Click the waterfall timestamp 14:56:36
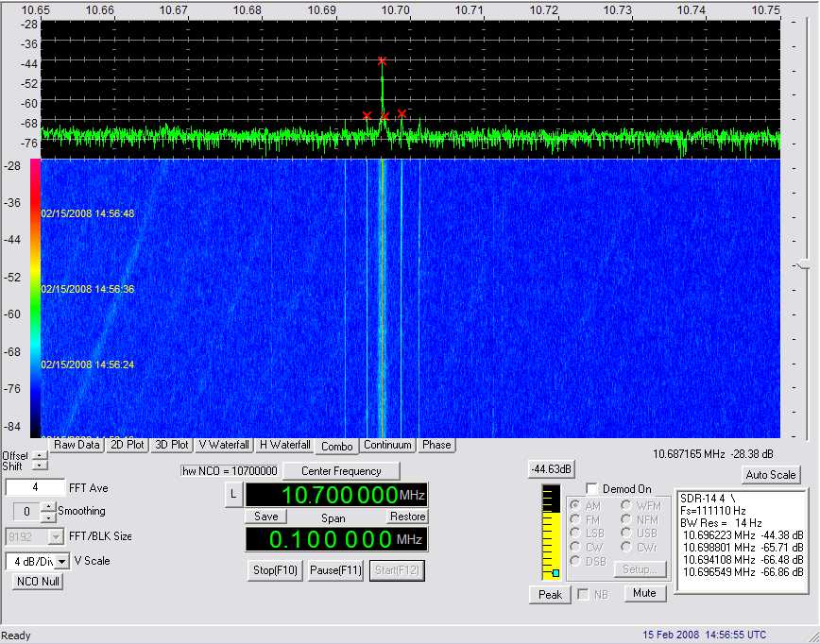 (87, 289)
